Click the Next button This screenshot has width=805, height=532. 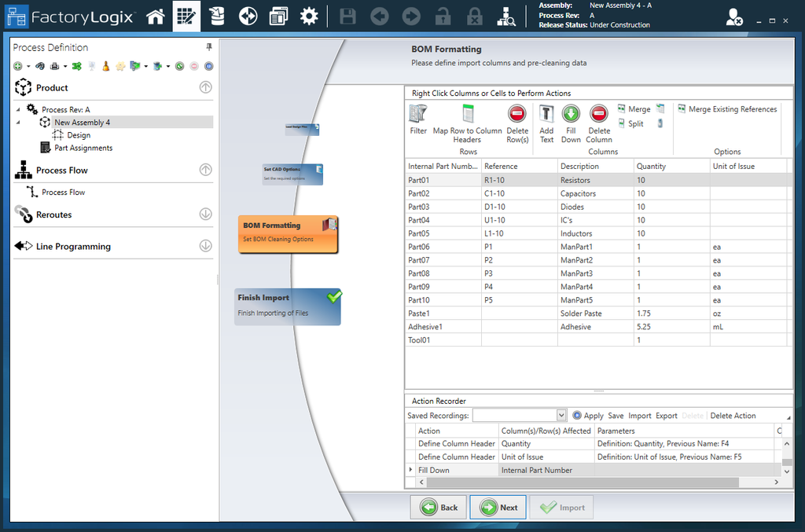tap(498, 508)
